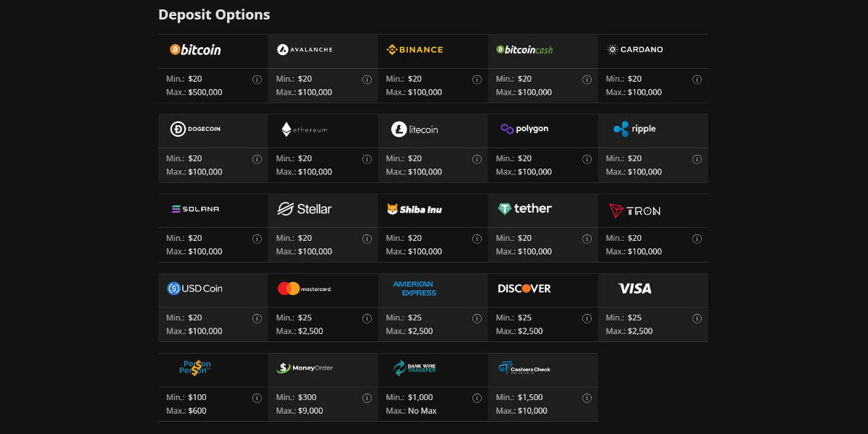Viewport: 868px width, 434px height.
Task: Select the Cashiers Check deposit option
Action: pos(524,368)
